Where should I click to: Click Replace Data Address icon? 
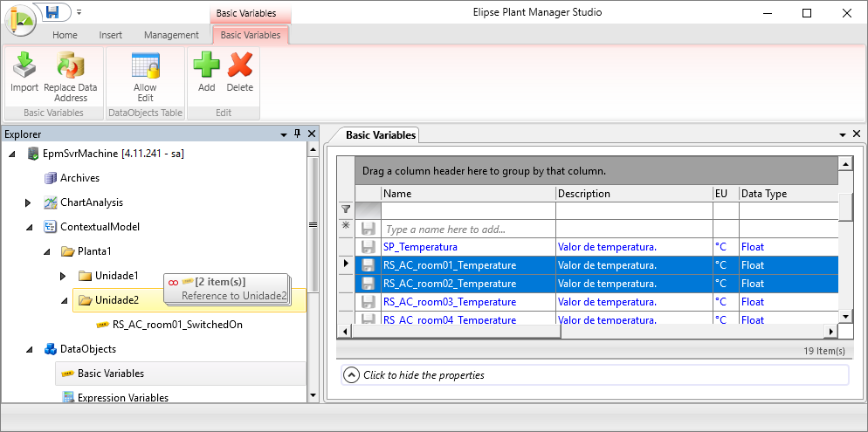pos(70,67)
